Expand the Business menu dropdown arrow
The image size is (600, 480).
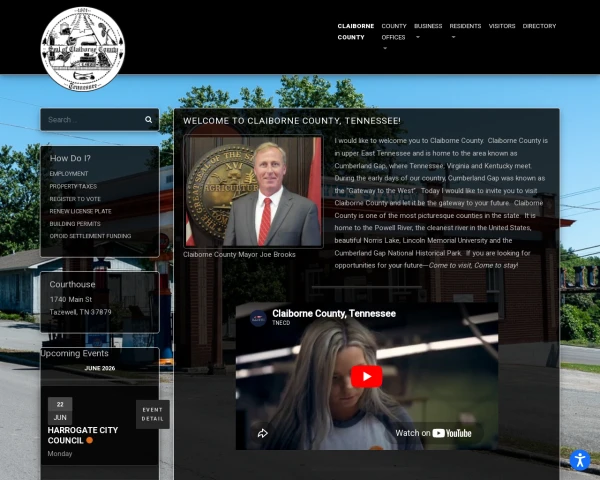click(x=417, y=38)
